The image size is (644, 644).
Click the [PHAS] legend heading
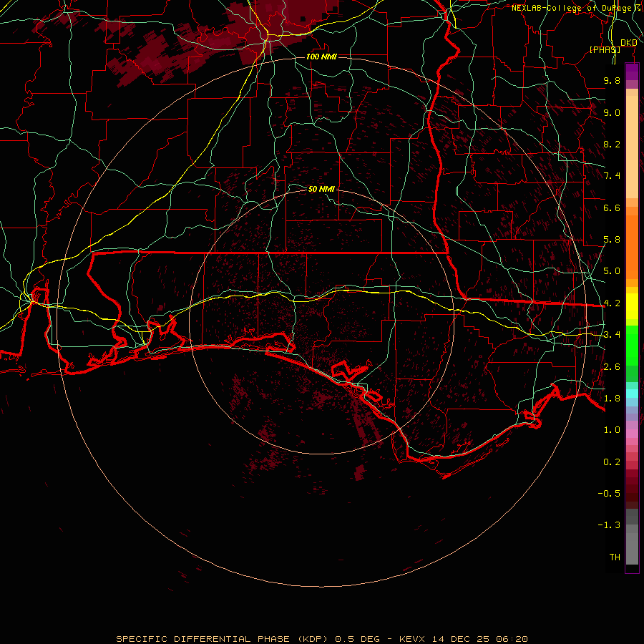(x=605, y=49)
